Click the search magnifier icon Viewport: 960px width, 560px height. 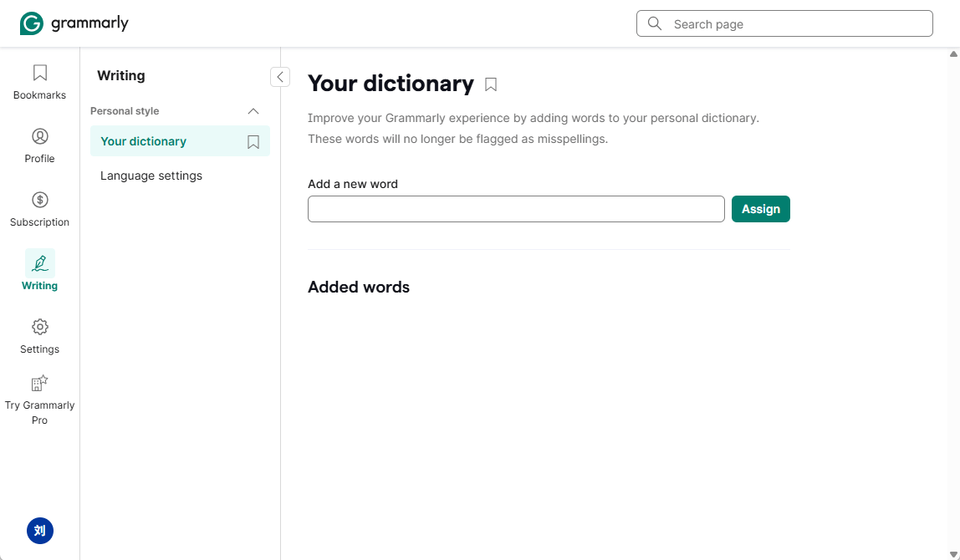tap(655, 24)
